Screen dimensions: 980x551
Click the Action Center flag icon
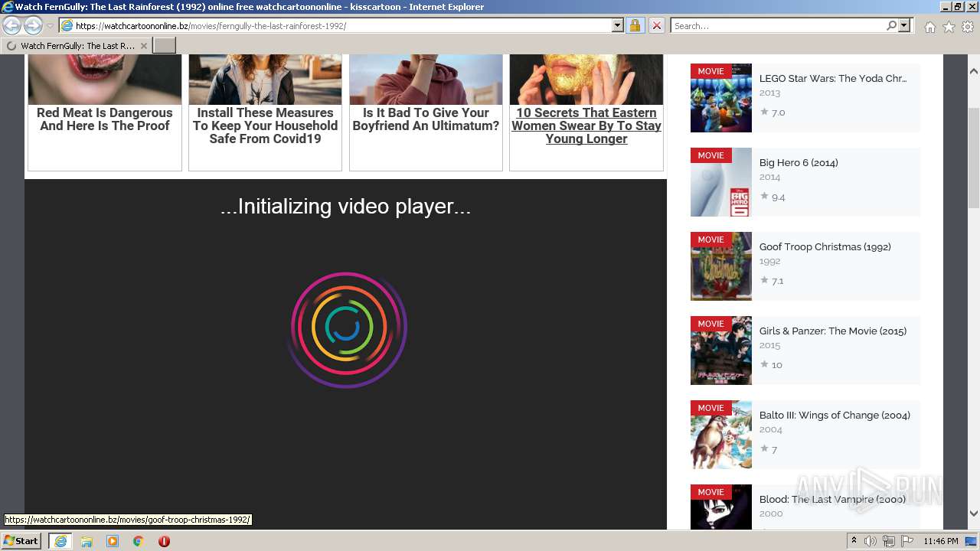tap(907, 541)
